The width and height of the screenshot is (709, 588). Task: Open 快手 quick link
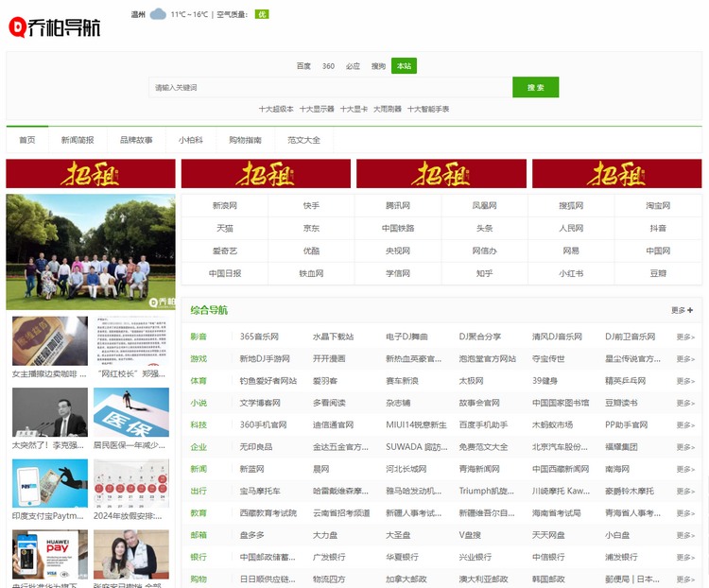311,206
